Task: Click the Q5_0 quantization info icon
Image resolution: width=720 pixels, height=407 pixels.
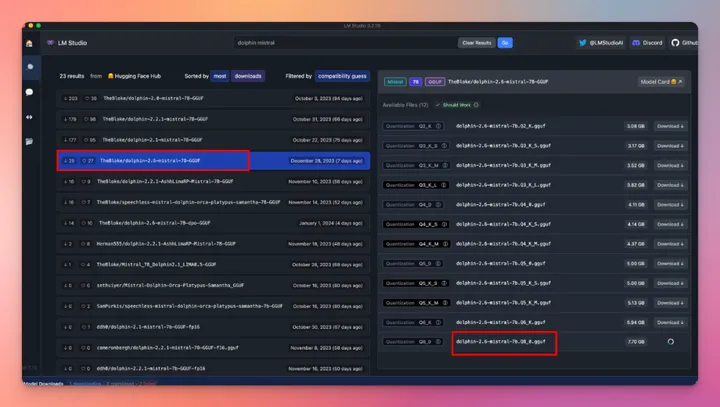Action: tap(438, 264)
